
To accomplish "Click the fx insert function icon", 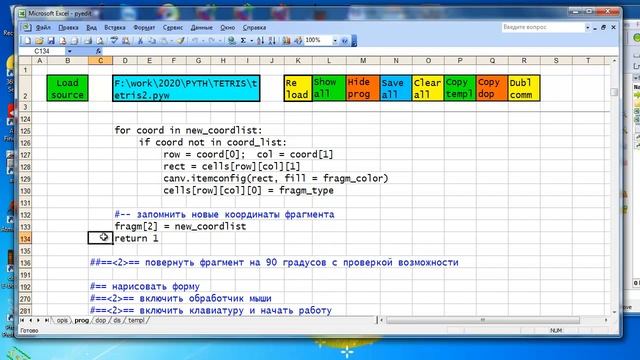I will [98, 51].
